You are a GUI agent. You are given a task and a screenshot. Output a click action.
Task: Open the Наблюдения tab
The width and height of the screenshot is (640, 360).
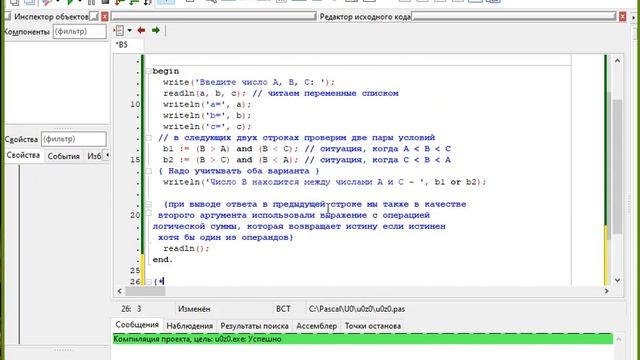click(x=189, y=326)
